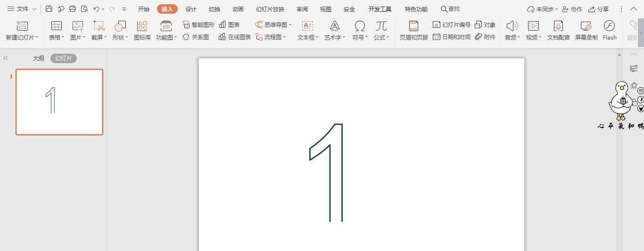Click the 图片 picture insert icon
Screen dimensions: 644x251
[x=78, y=26]
